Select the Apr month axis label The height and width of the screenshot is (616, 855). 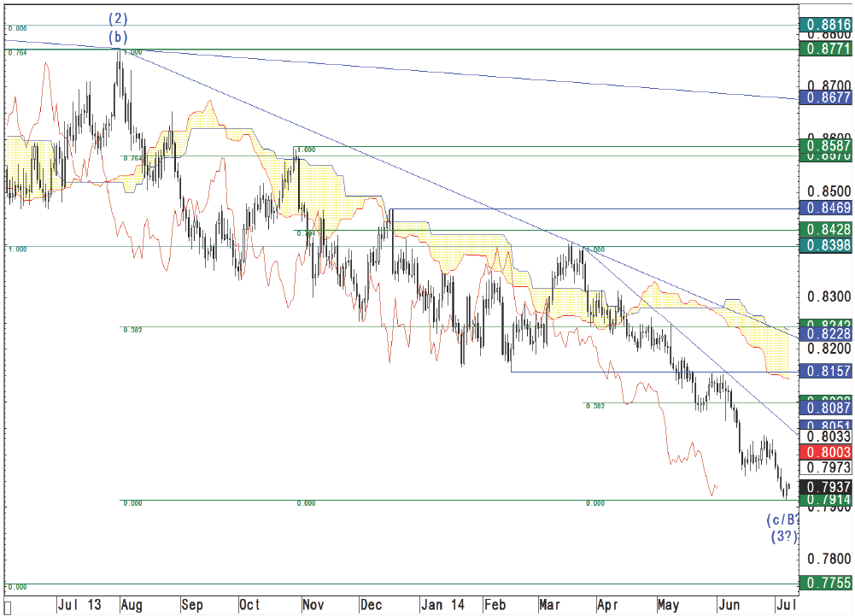(x=606, y=605)
